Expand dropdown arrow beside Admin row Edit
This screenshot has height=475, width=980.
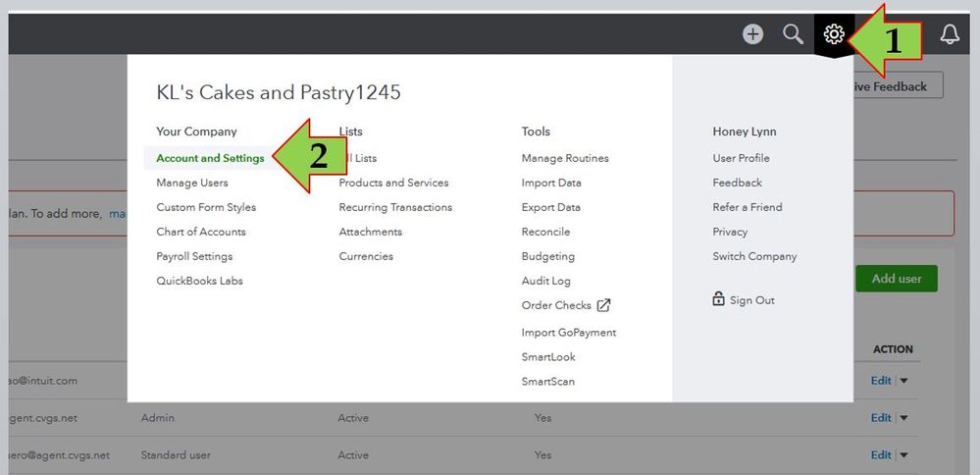904,418
